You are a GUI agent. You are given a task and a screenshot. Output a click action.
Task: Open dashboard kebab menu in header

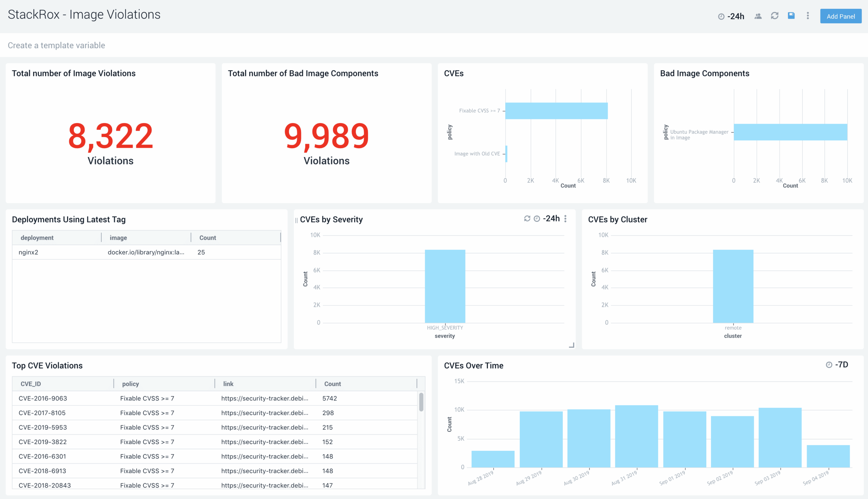point(807,16)
